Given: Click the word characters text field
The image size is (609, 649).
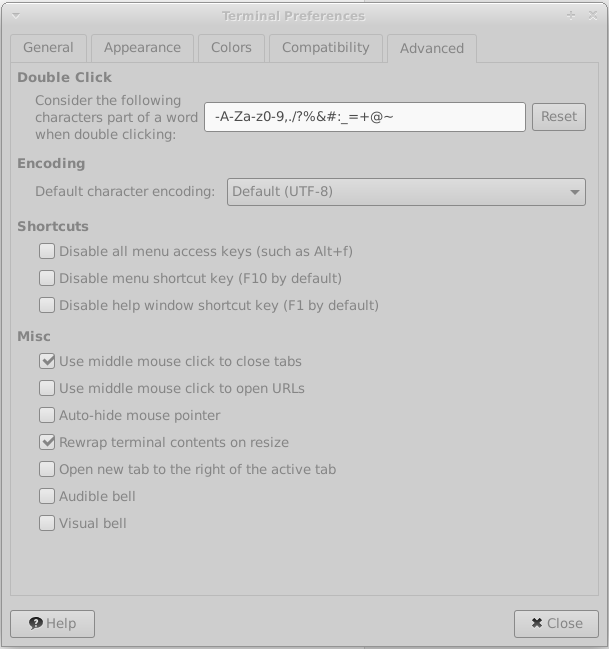Looking at the screenshot, I should click(x=364, y=117).
